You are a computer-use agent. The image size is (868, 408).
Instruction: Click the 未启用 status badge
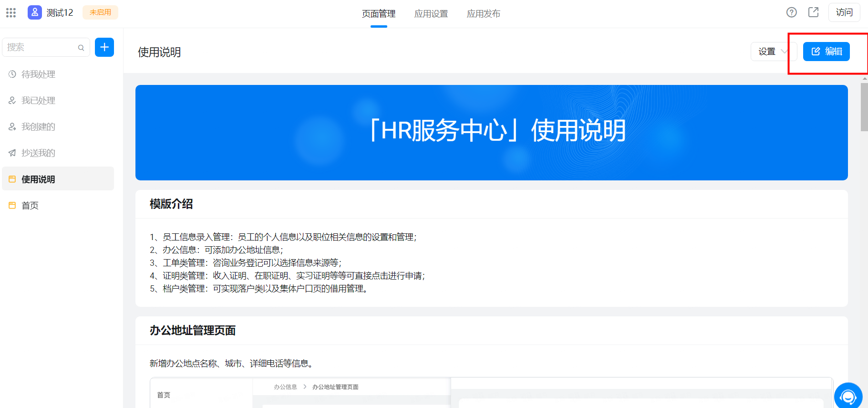(x=100, y=12)
